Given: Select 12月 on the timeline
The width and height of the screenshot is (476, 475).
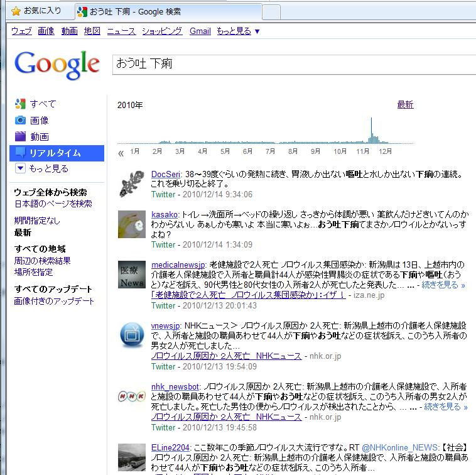Looking at the screenshot, I should coord(385,151).
